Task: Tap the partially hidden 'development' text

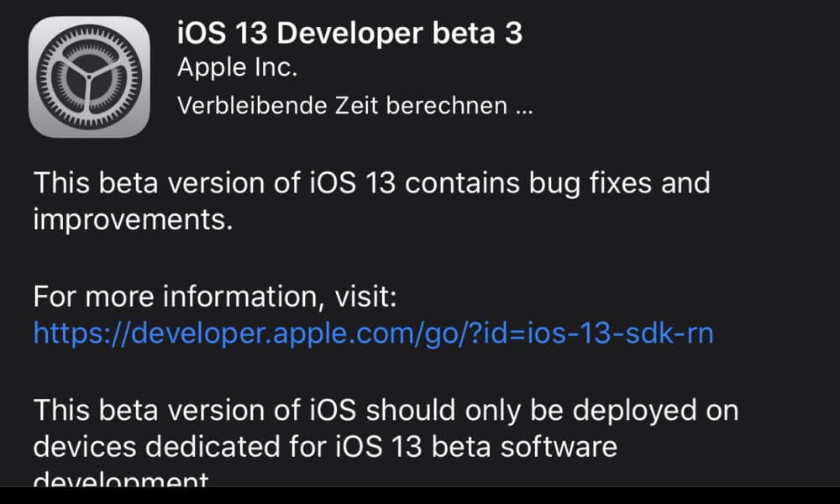Action: point(121,478)
